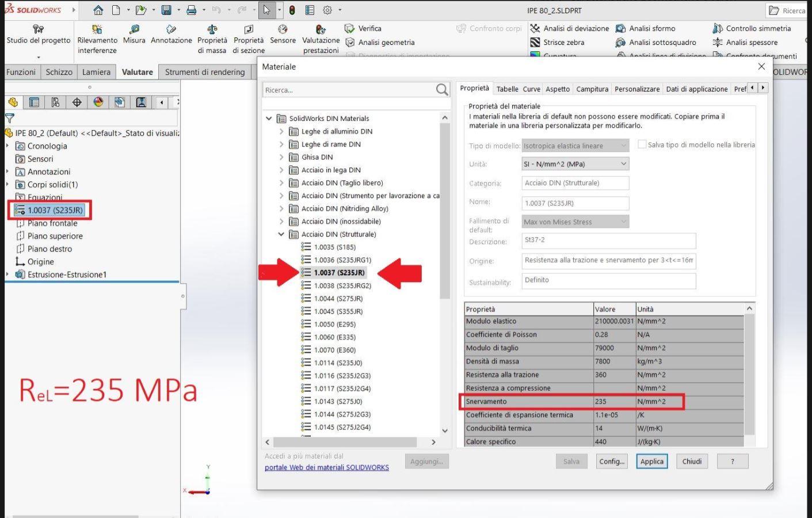This screenshot has height=518, width=812.
Task: Expand Acciaio DIN (inossidabile) folder
Action: tap(281, 222)
